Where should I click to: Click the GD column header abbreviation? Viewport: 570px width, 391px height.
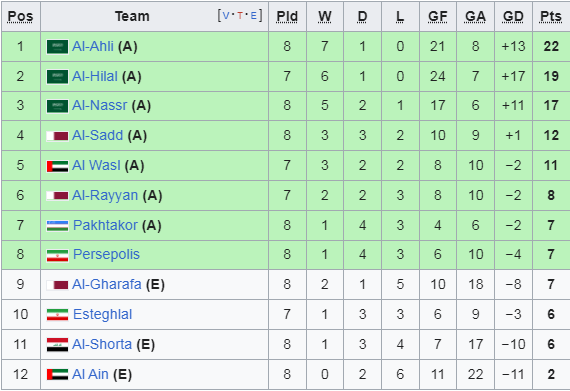coord(513,17)
